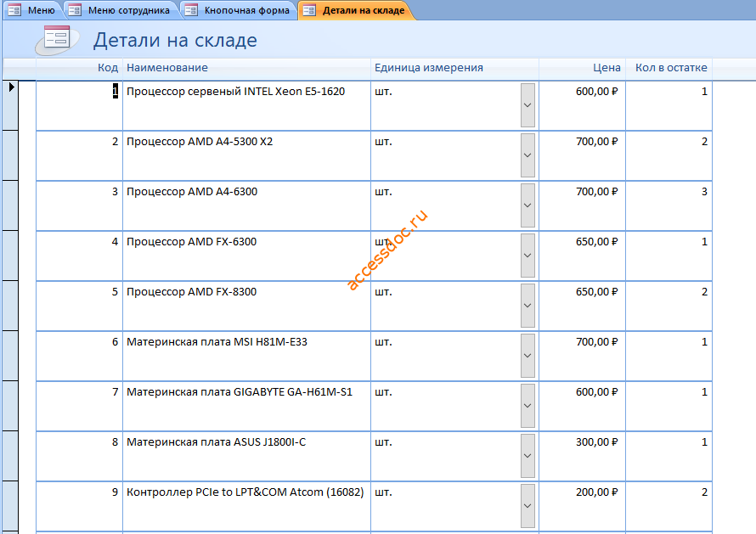The width and height of the screenshot is (756, 534).
Task: Click the form icon on Детали на складе tab
Action: click(x=309, y=10)
